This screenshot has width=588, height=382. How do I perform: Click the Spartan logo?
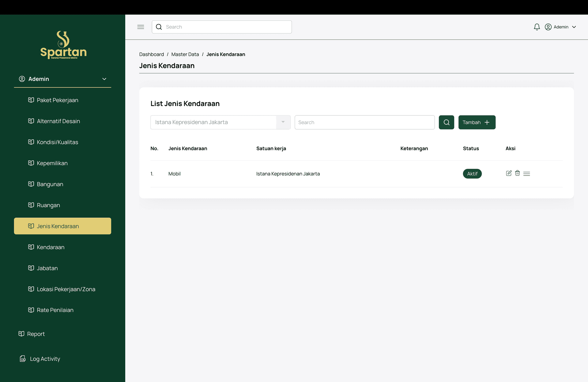coord(63,45)
